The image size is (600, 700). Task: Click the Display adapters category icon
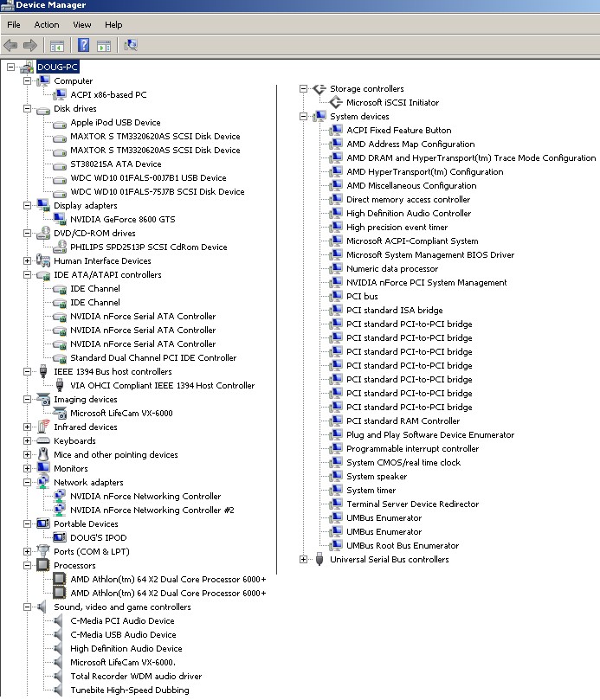pos(43,205)
